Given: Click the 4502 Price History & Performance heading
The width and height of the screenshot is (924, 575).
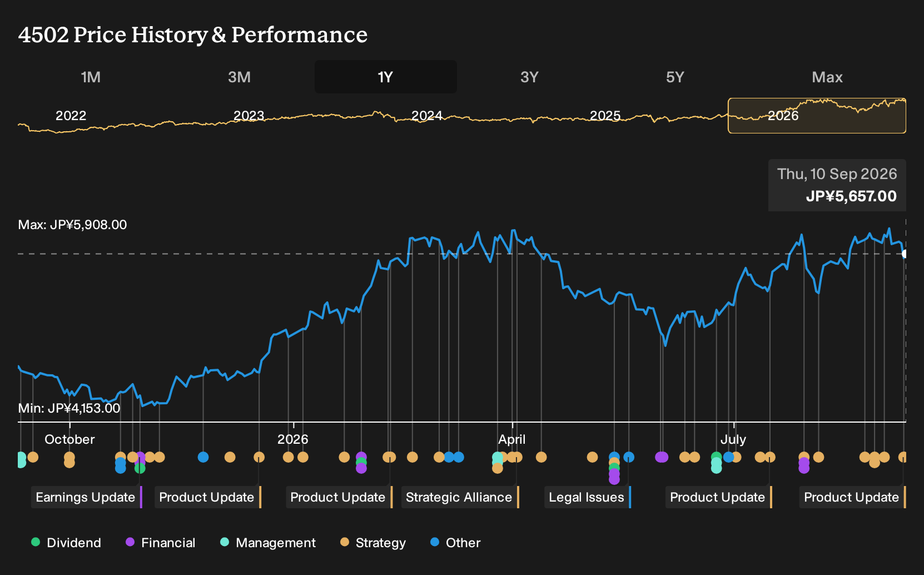Looking at the screenshot, I should click(193, 34).
